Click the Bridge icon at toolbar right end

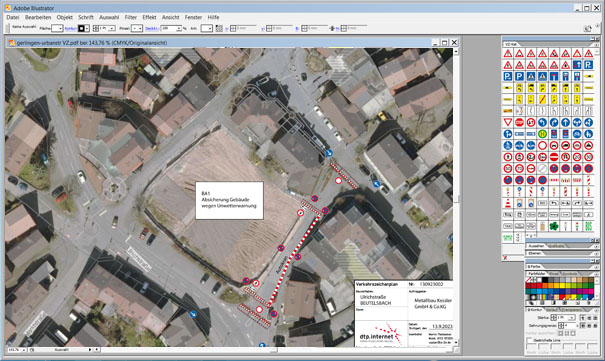coord(588,28)
